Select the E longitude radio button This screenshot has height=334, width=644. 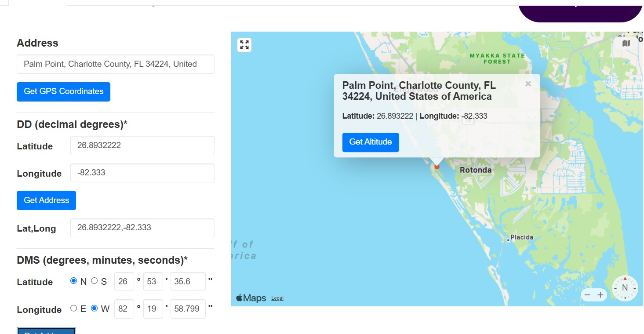coord(73,308)
